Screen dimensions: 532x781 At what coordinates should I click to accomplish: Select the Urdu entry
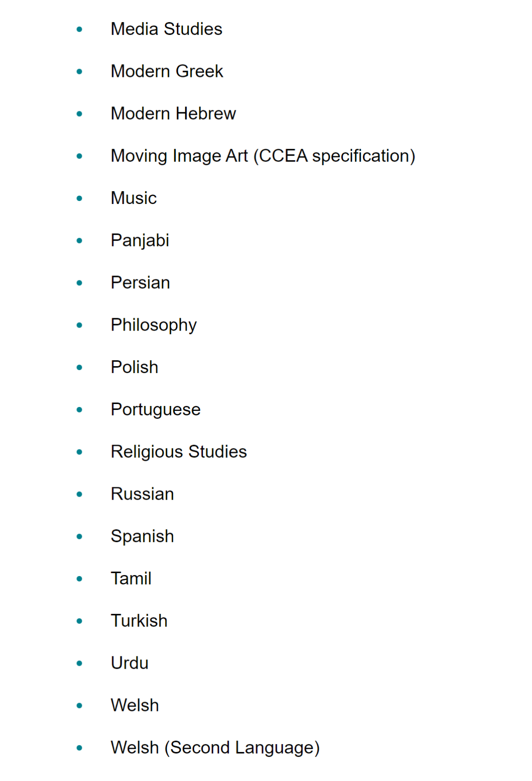click(130, 664)
